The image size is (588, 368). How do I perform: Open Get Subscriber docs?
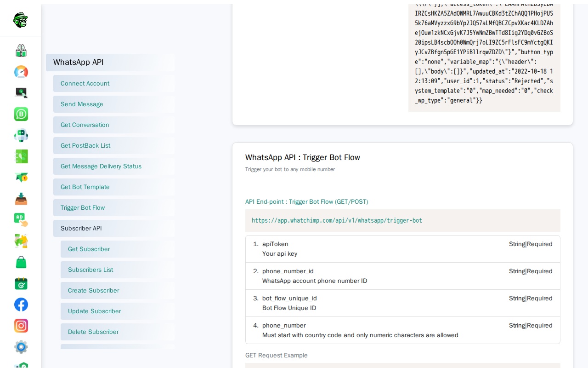click(x=118, y=249)
